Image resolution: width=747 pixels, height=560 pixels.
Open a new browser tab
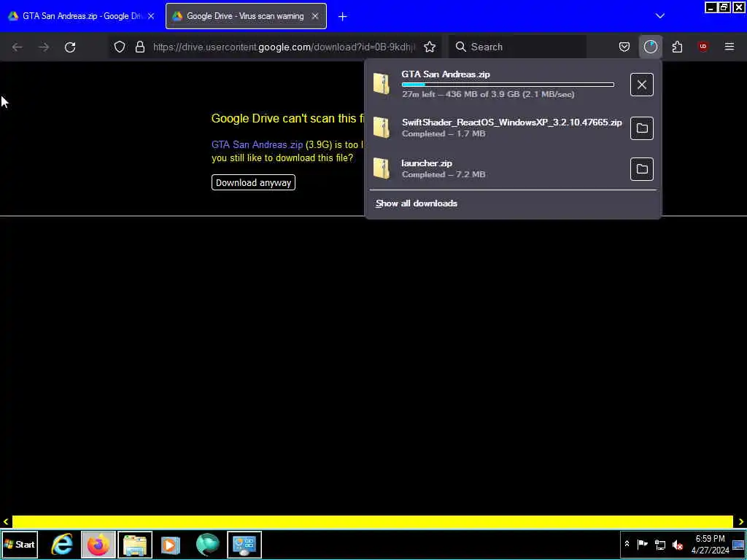coord(343,17)
